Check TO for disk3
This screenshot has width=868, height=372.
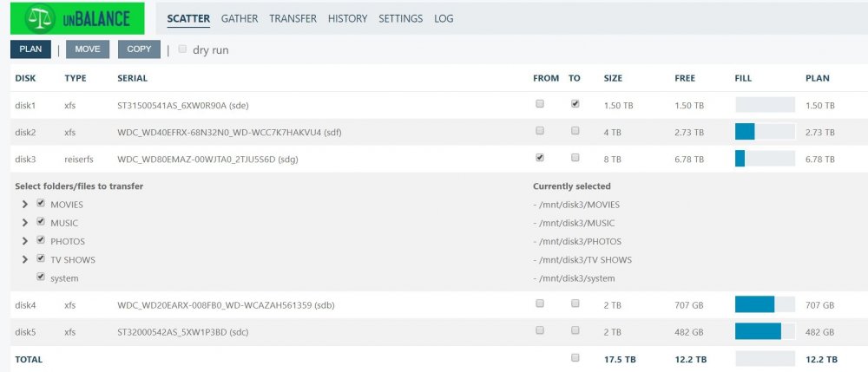pos(575,158)
